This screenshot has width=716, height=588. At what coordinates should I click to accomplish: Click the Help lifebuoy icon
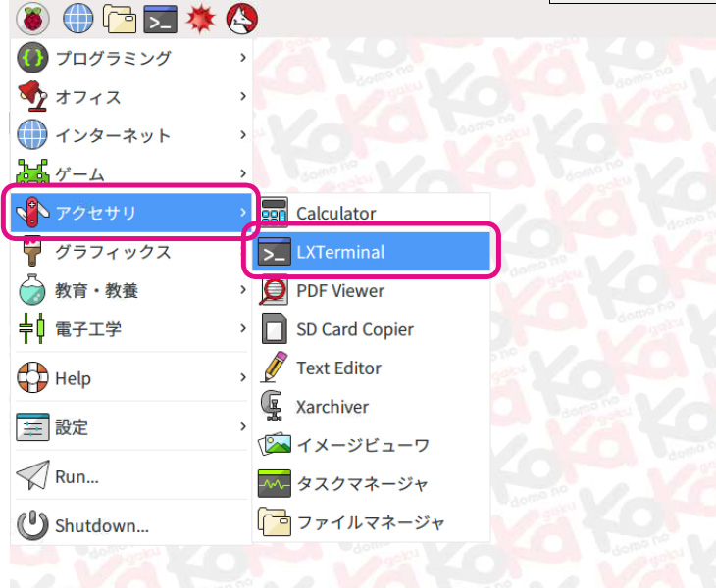coord(32,377)
